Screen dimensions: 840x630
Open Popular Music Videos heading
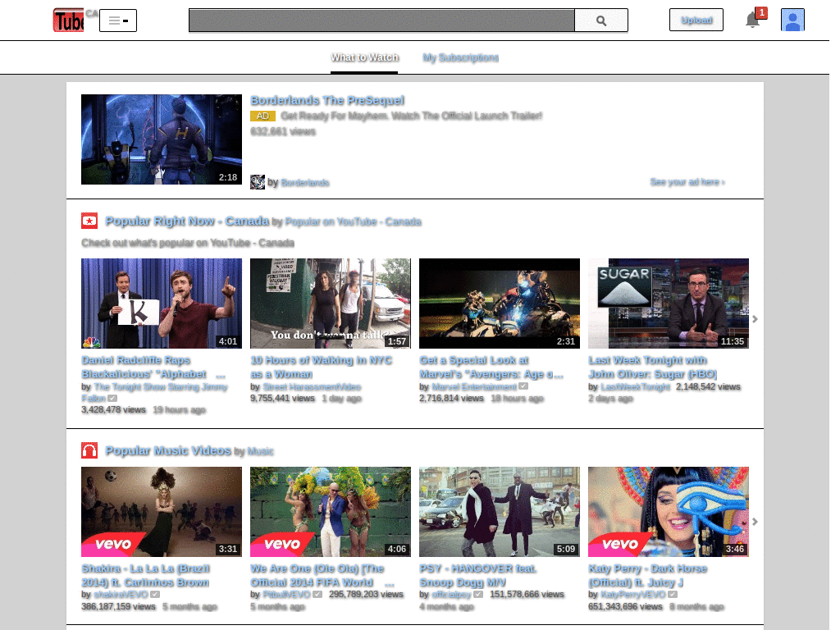click(x=168, y=450)
